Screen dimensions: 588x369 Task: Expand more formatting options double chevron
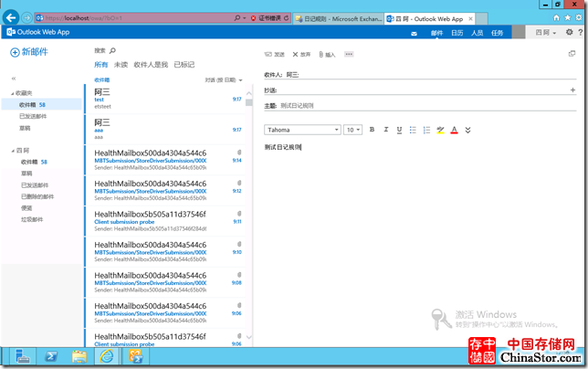pyautogui.click(x=467, y=130)
